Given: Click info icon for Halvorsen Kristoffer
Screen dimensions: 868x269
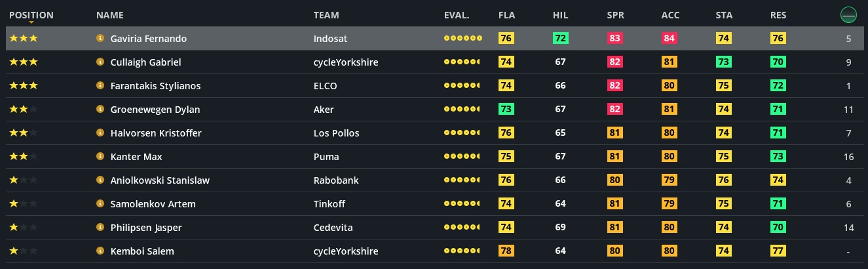Looking at the screenshot, I should coord(100,133).
